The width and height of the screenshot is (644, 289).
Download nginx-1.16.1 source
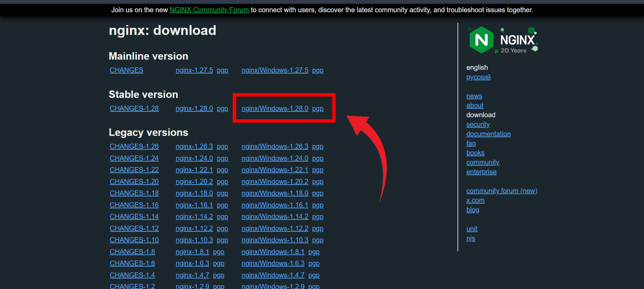[194, 205]
